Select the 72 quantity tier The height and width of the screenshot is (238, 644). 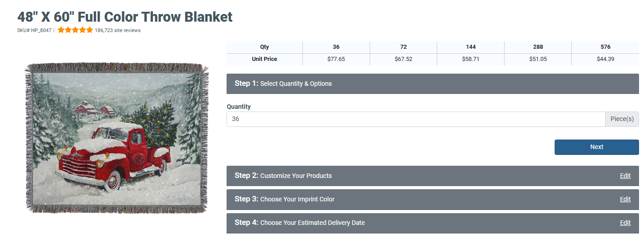tap(403, 47)
